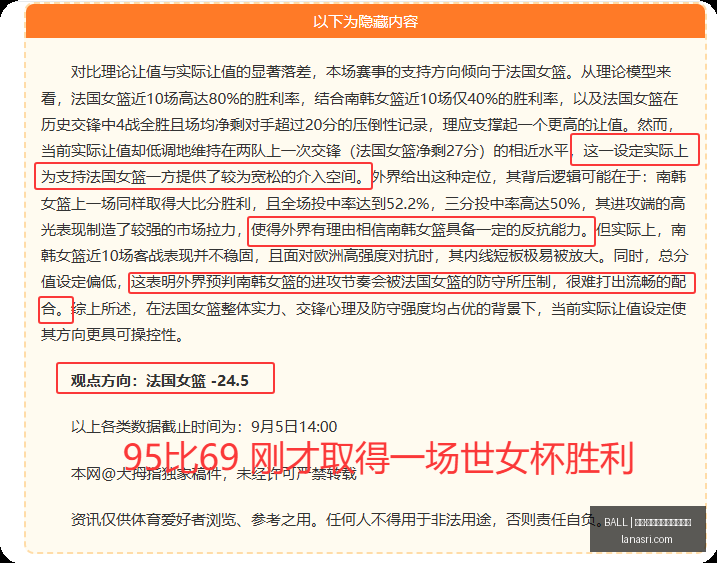
Task: Click the sentence beginning '这表明外界预判南韩女篮的进攻节奏'
Action: [409, 282]
